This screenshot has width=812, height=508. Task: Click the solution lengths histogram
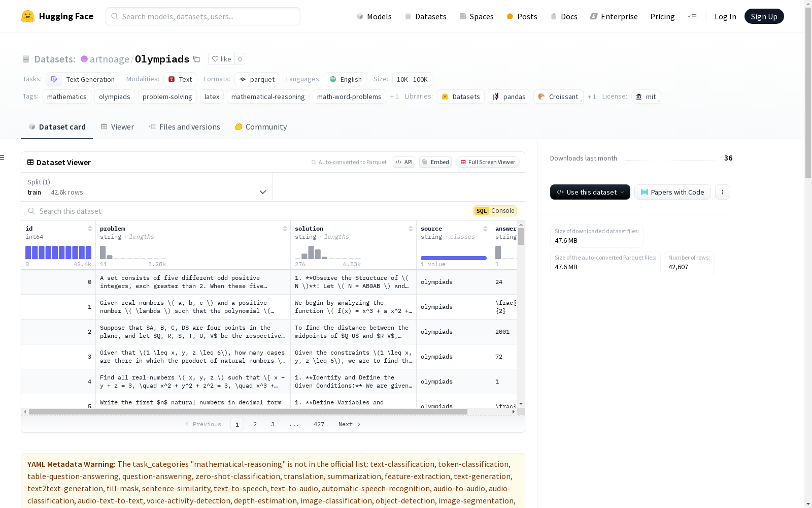point(328,252)
